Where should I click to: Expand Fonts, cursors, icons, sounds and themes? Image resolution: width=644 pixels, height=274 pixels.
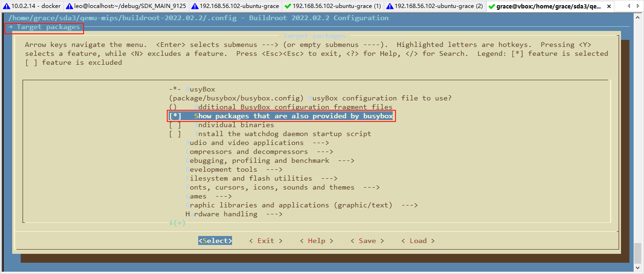coord(283,187)
